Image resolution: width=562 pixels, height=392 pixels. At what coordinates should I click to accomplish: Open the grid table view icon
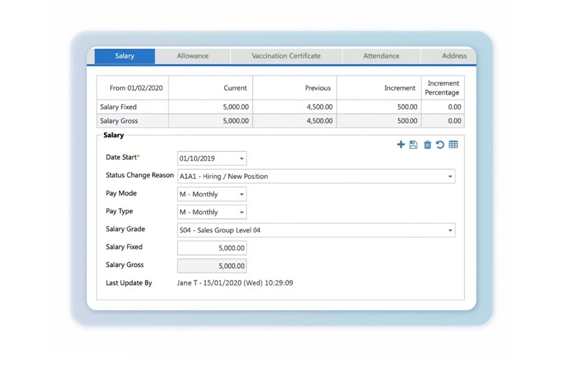click(x=454, y=144)
